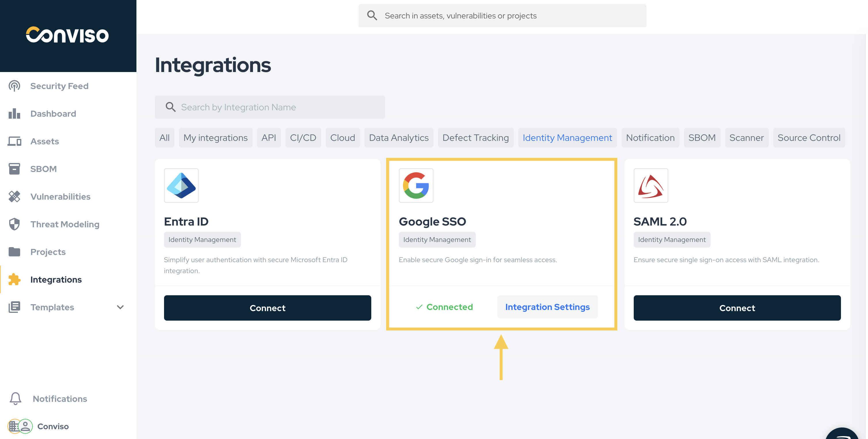The image size is (868, 439).
Task: Select the Data Analytics filter tab
Action: (399, 138)
